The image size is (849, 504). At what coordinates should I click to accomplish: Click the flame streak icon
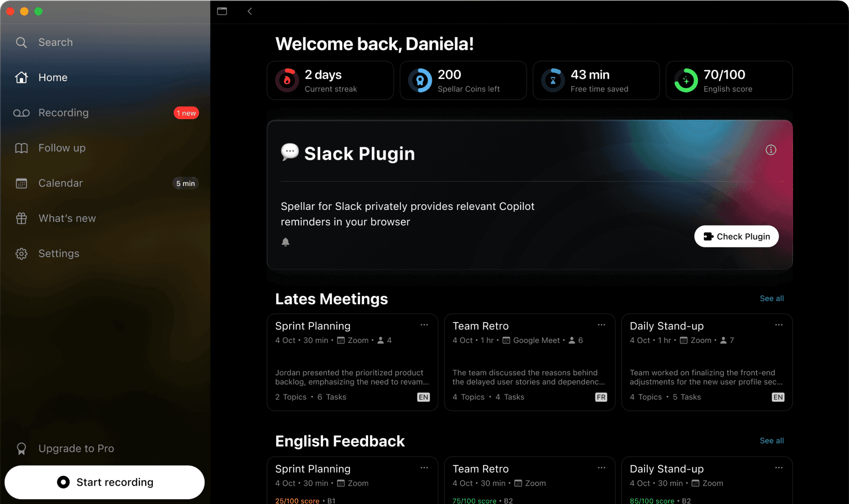coord(287,80)
